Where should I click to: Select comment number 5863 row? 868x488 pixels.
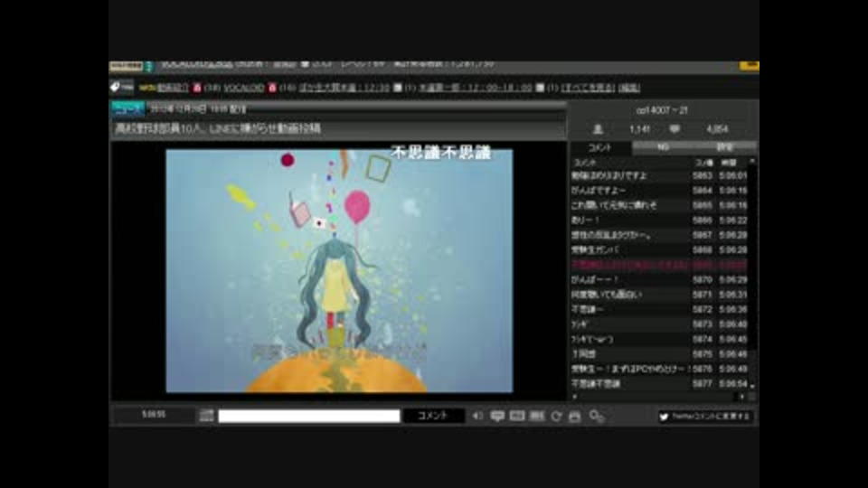(x=659, y=175)
